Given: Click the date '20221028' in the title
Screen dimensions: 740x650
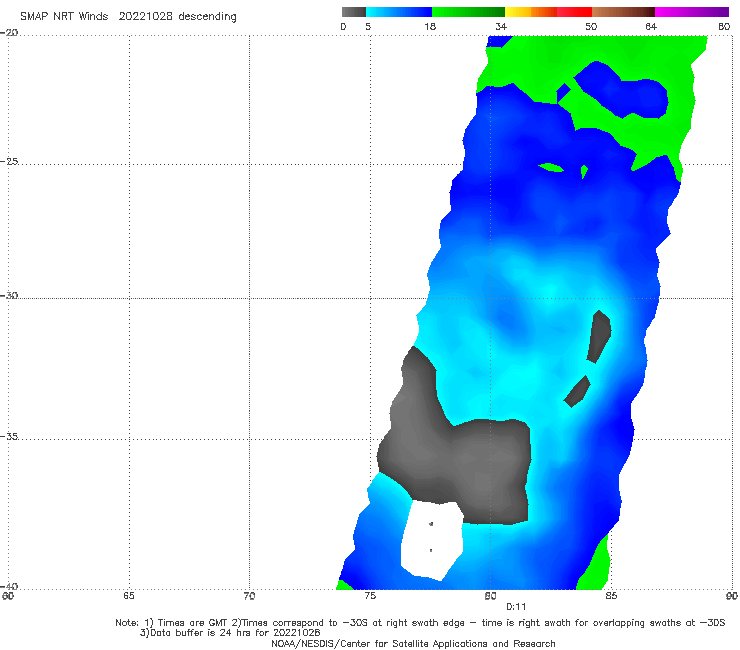Looking at the screenshot, I should coord(145,16).
